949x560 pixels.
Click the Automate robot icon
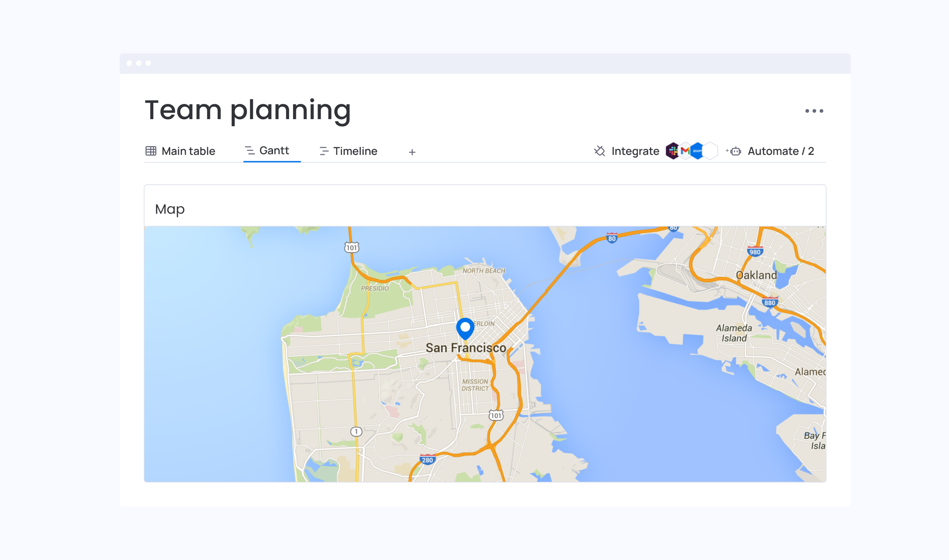click(735, 151)
